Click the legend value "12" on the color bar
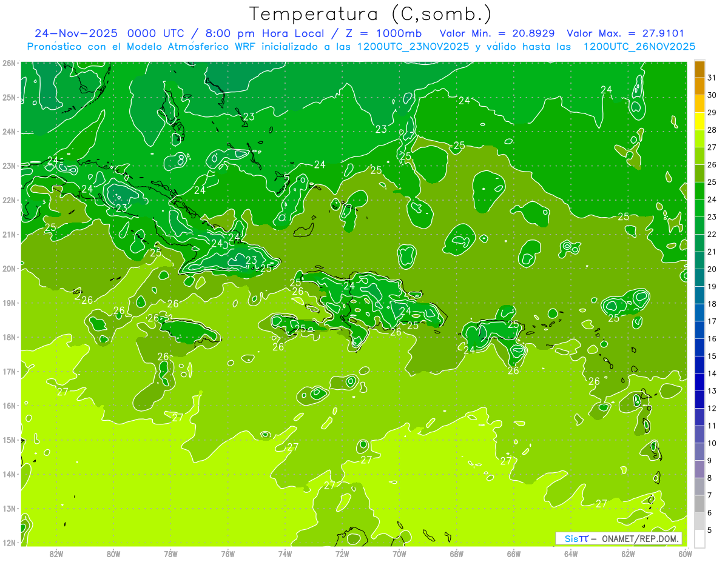The image size is (728, 562). coord(712,408)
